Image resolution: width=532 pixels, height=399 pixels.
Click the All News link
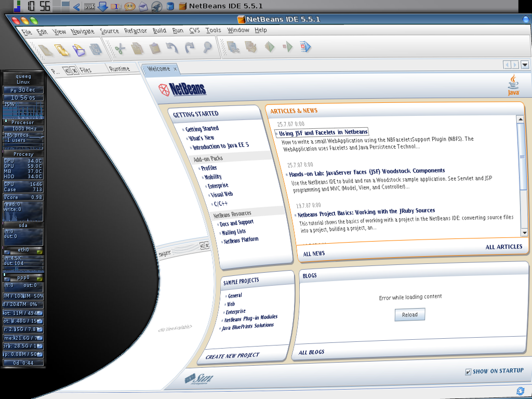314,254
